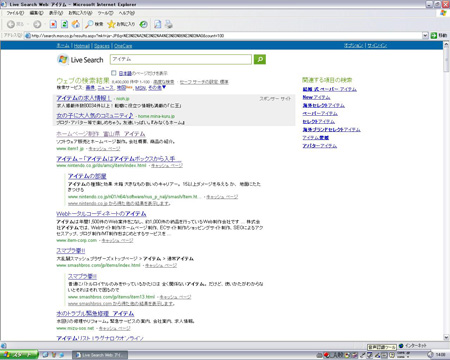Open the お気に入り(A) menu
Viewport: 450px width, 360px height.
click(80, 13)
